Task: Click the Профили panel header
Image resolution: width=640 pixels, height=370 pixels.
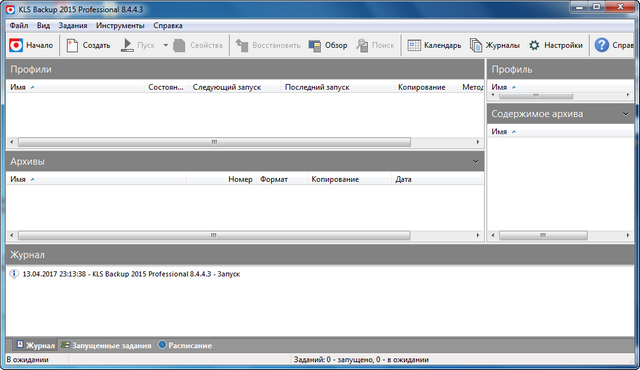Action: click(245, 69)
